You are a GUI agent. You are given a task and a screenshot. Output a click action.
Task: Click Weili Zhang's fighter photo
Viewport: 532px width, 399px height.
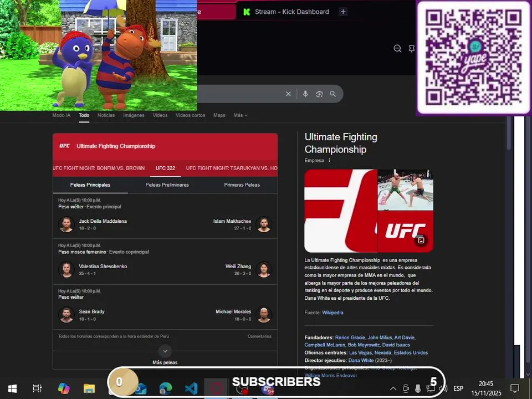pos(264,269)
